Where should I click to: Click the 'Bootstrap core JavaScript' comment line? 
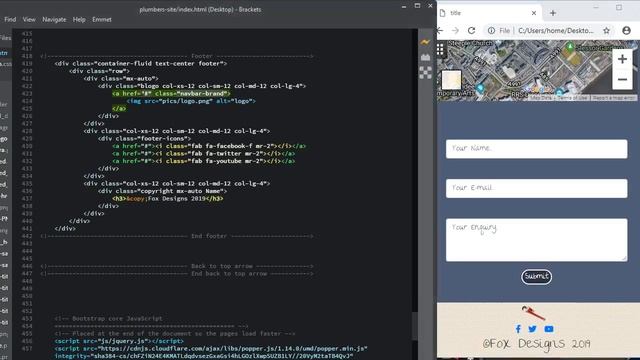(109, 318)
